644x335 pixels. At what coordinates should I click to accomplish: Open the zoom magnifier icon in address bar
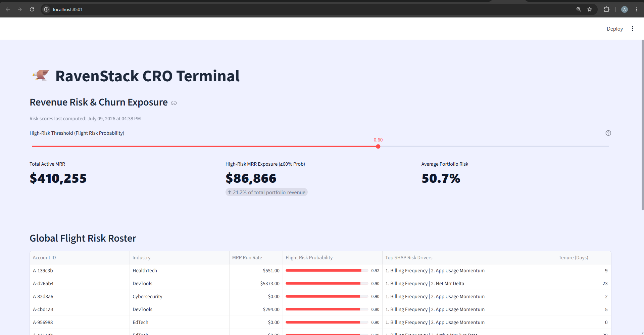(579, 9)
